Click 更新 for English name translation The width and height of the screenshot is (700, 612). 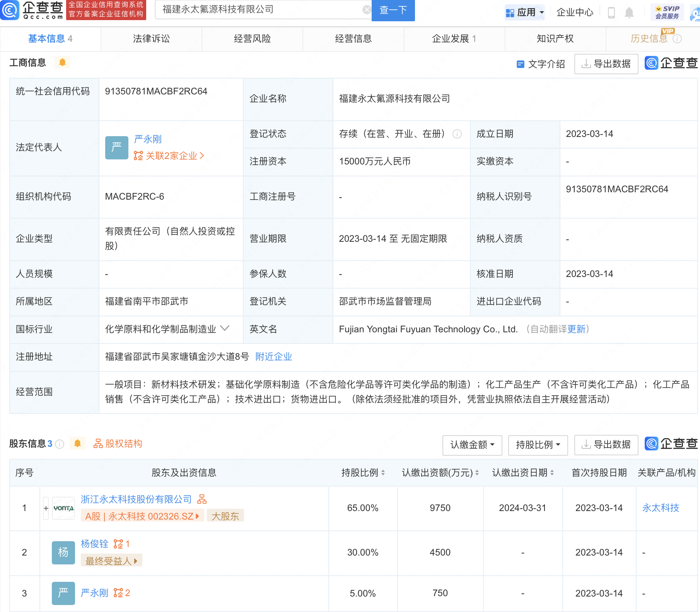click(576, 329)
